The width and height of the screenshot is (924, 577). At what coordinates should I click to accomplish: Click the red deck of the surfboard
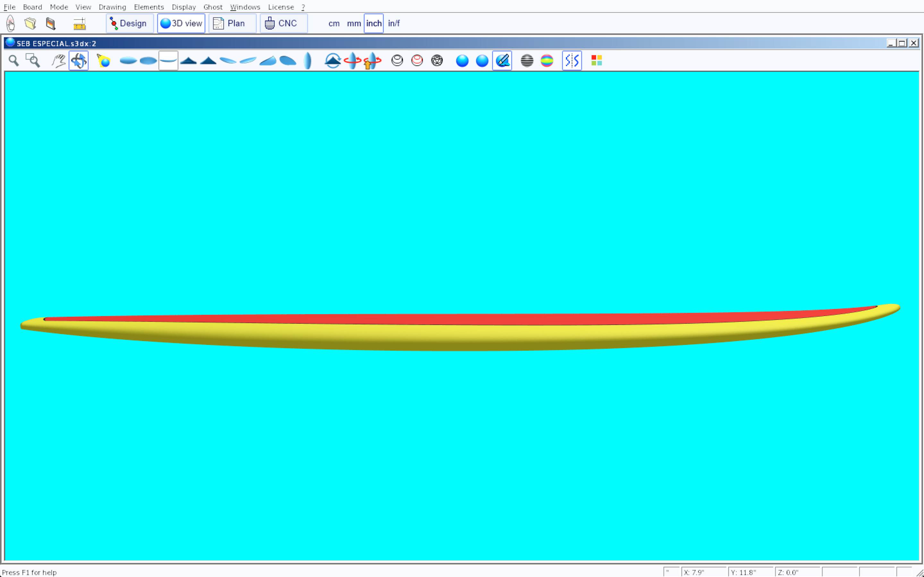point(458,319)
